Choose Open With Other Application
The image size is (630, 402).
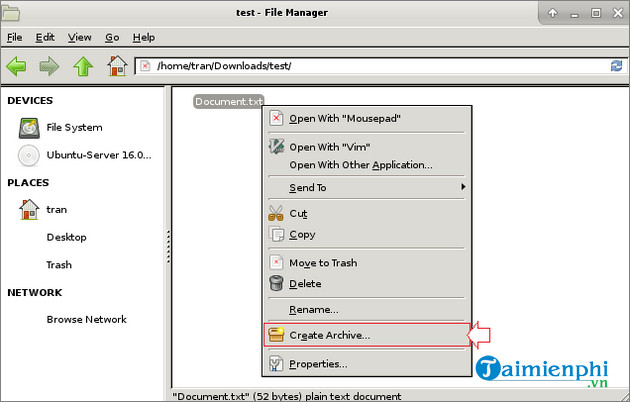click(x=367, y=165)
